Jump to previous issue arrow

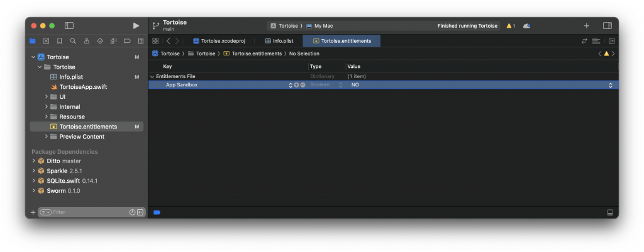[599, 54]
